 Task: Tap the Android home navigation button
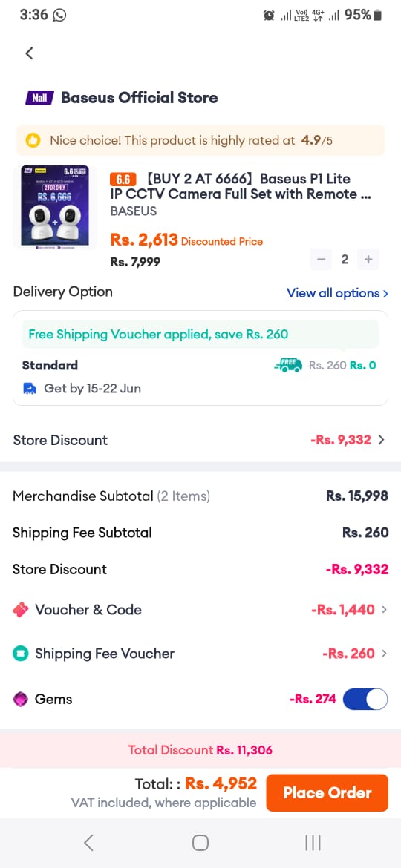pyautogui.click(x=200, y=843)
